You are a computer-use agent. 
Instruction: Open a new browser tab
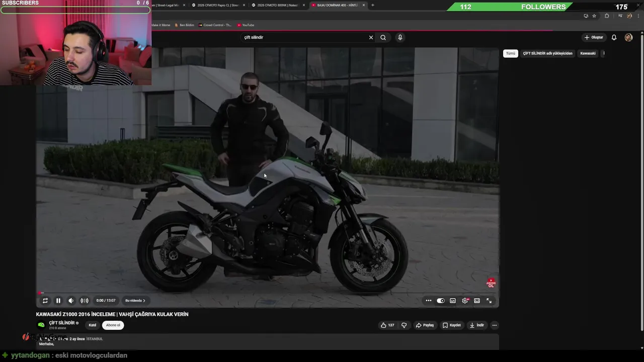tap(373, 5)
